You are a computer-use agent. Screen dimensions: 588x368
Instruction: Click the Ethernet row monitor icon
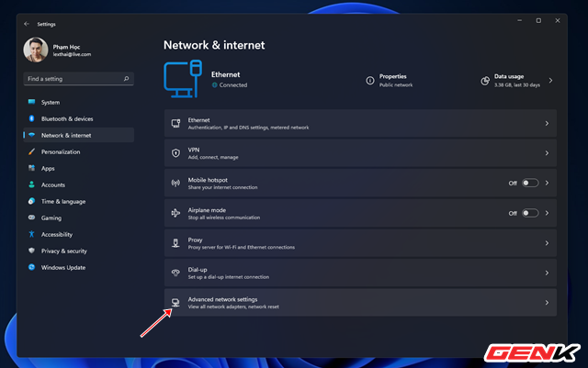(175, 123)
